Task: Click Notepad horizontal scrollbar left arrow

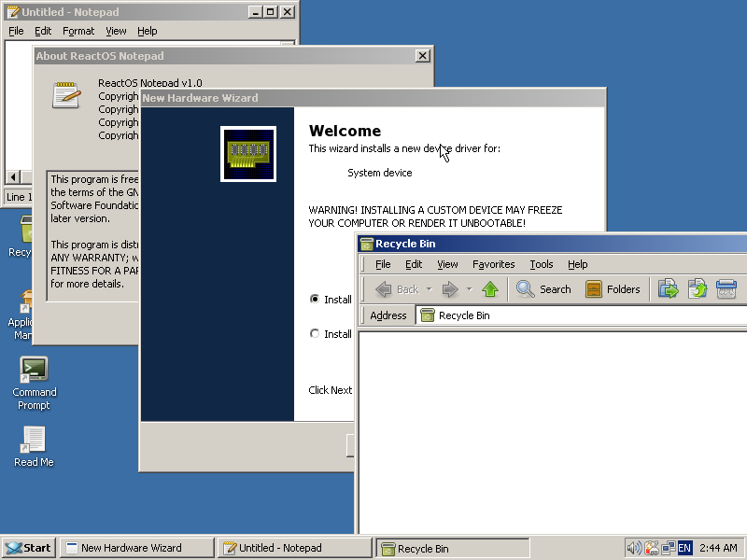Action: (x=13, y=177)
